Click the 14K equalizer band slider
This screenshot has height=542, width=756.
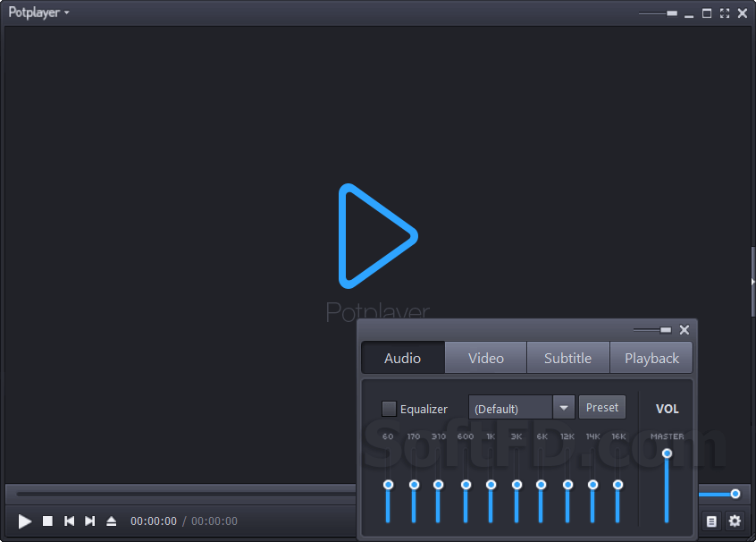[593, 485]
